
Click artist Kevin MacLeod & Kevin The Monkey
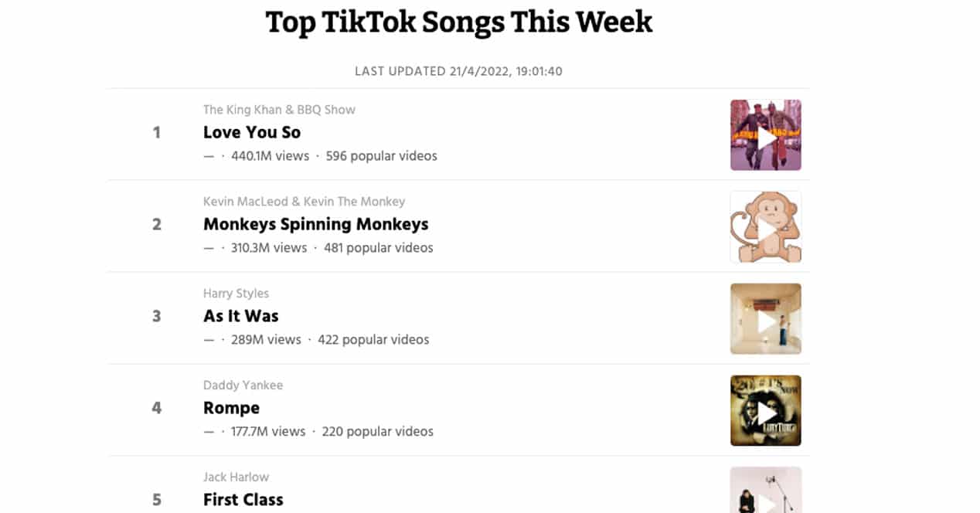pyautogui.click(x=304, y=202)
